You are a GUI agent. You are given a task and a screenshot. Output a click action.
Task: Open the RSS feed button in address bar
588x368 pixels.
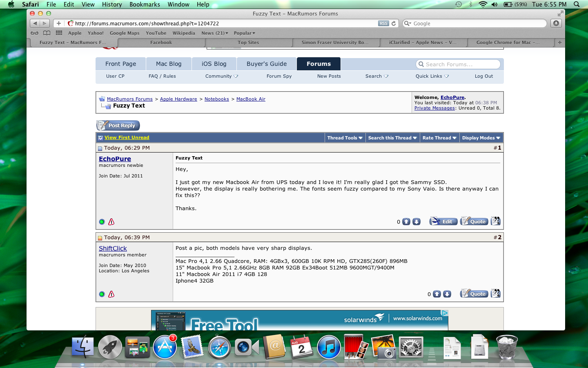tap(383, 23)
